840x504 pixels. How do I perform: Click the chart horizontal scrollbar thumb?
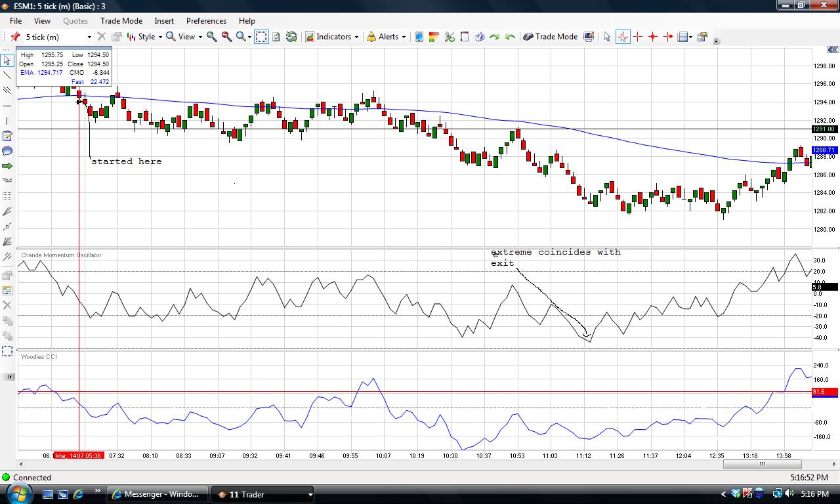coord(762,464)
